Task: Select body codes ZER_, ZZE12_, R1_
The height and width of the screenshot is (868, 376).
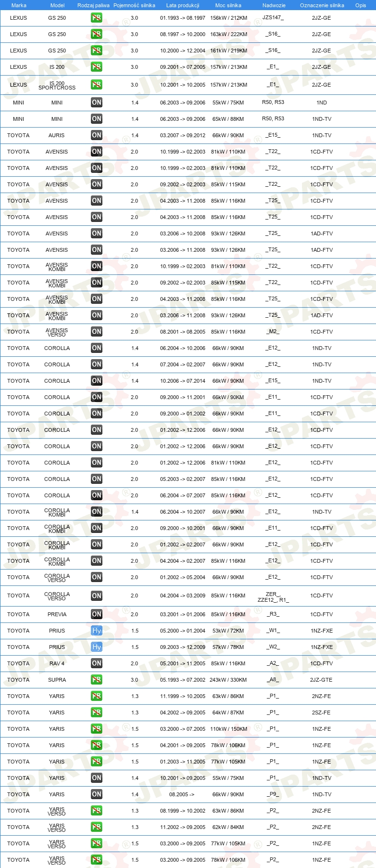Action: (x=273, y=597)
